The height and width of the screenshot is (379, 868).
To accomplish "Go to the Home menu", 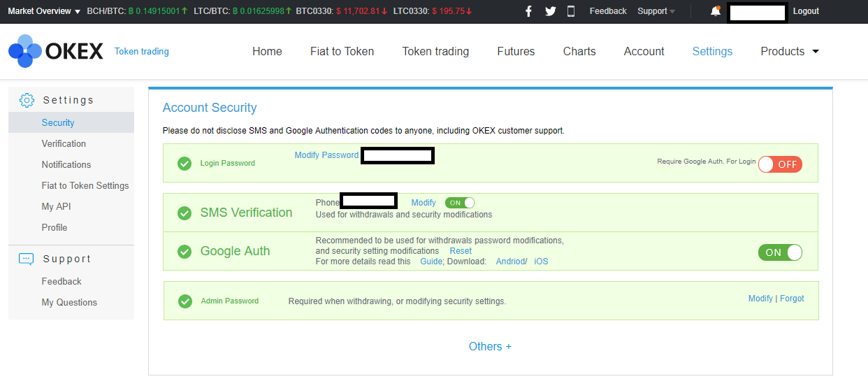I will coord(267,51).
